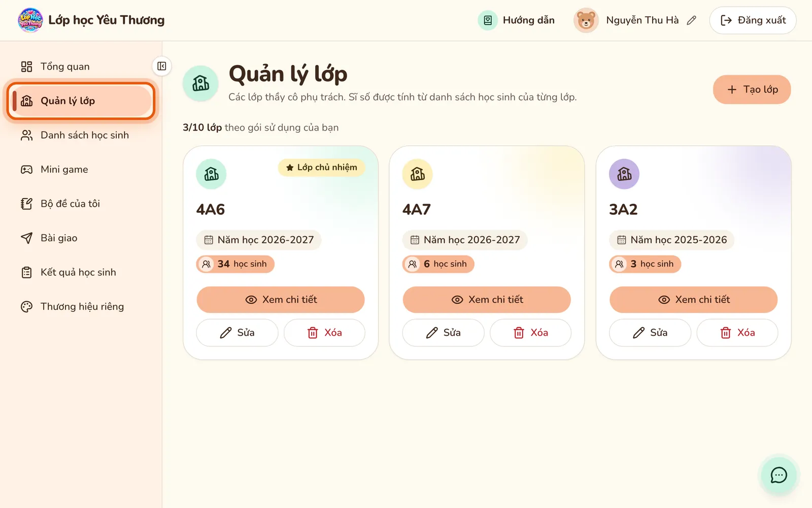The image size is (812, 508).
Task: Click the Tạo lớp button
Action: tap(752, 89)
